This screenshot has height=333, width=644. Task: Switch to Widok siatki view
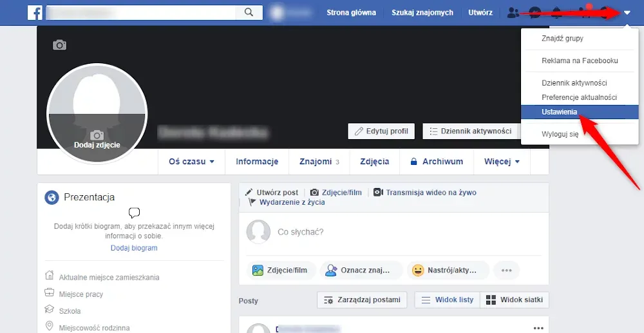point(515,300)
